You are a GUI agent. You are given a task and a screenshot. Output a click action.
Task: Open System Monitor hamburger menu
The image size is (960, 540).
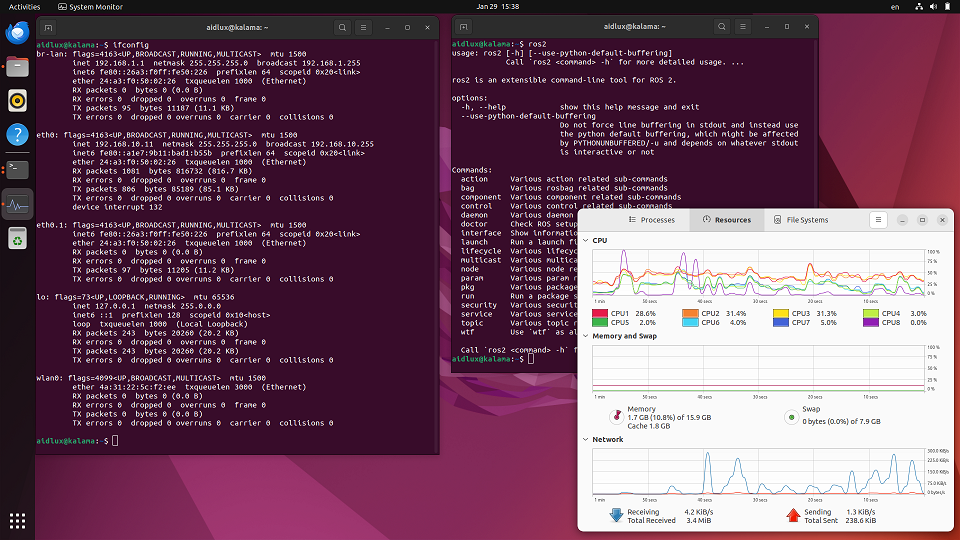tap(878, 220)
